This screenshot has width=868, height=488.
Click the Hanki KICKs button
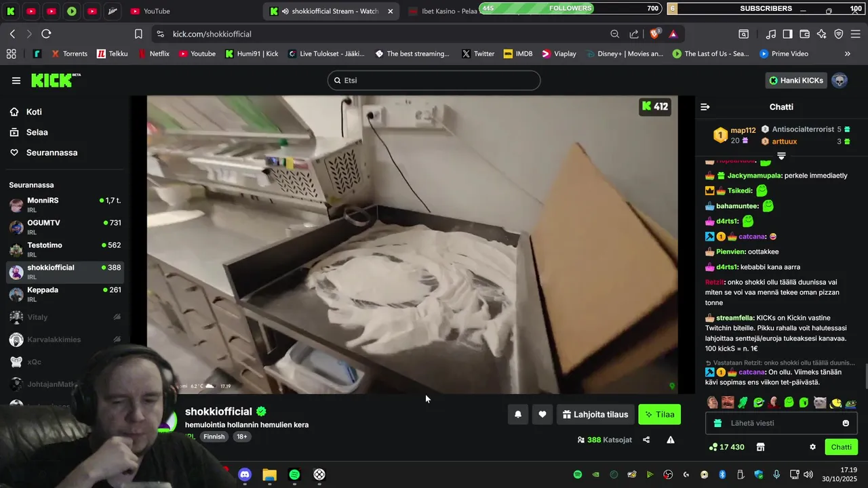click(x=795, y=80)
